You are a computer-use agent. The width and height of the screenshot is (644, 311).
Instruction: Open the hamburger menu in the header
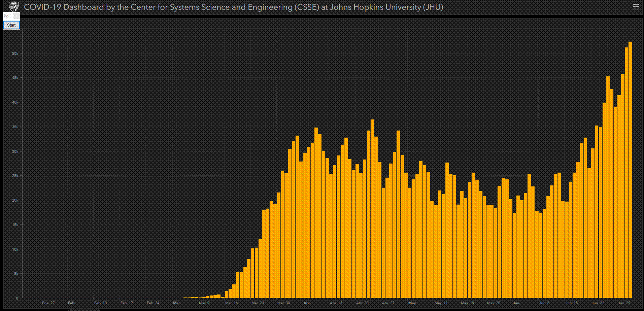click(x=636, y=7)
